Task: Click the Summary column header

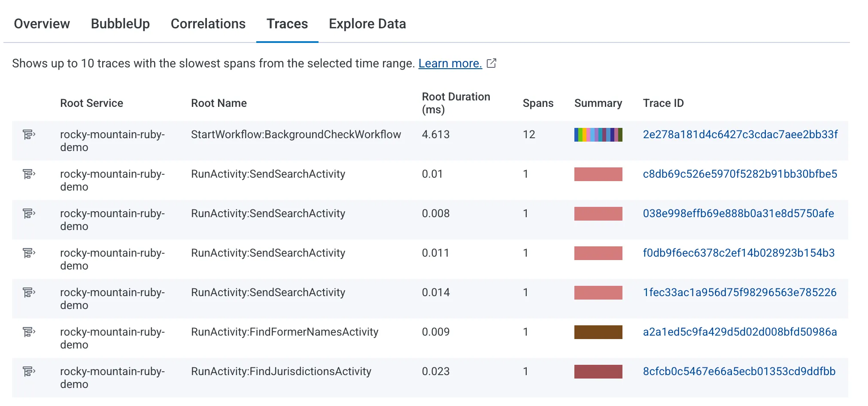Action: click(598, 103)
